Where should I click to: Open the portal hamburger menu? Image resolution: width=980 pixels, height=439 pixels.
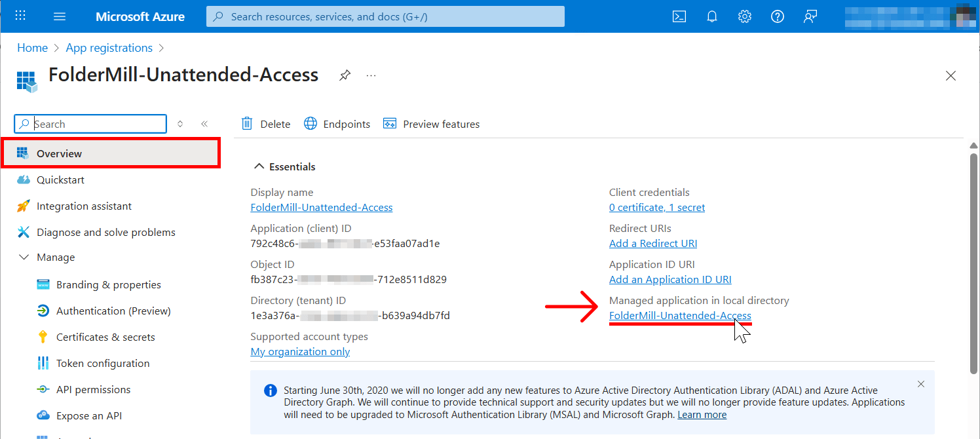click(59, 16)
